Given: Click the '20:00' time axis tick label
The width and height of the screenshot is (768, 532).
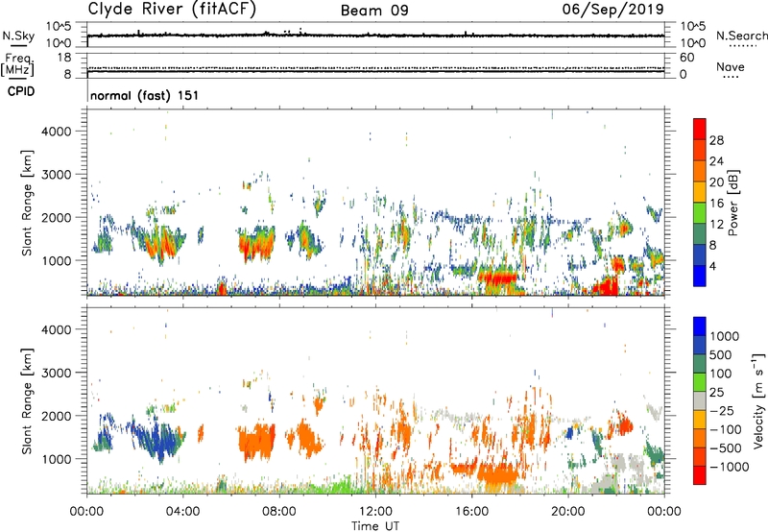Looking at the screenshot, I should point(567,512).
